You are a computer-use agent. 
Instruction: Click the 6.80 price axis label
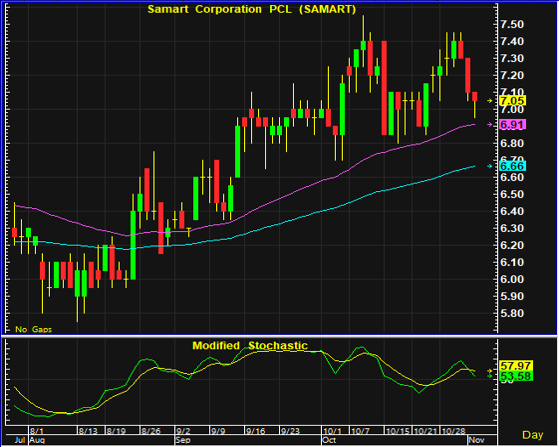coord(512,143)
